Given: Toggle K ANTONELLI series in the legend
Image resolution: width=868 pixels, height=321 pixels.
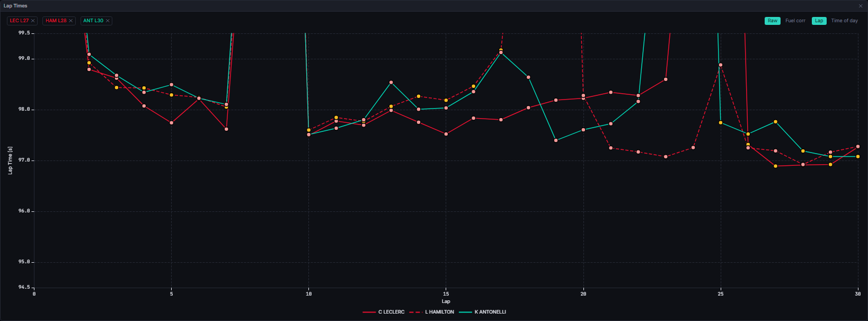Looking at the screenshot, I should pyautogui.click(x=483, y=312).
